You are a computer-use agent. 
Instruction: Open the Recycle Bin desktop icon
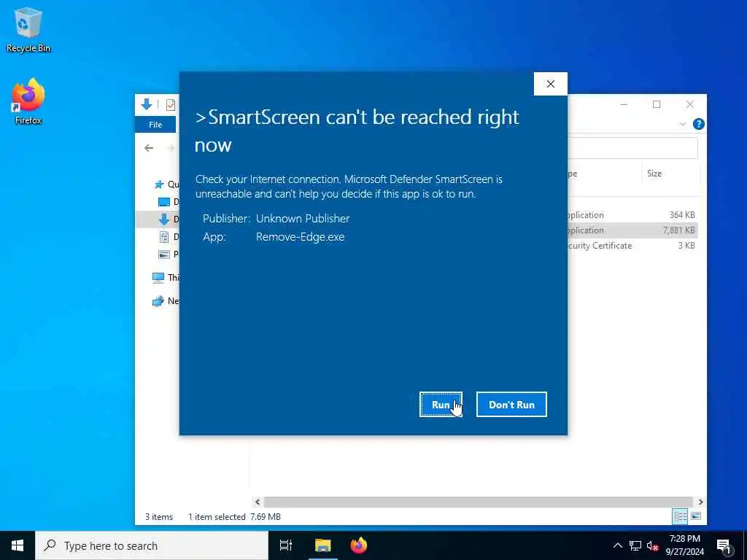pos(28,30)
